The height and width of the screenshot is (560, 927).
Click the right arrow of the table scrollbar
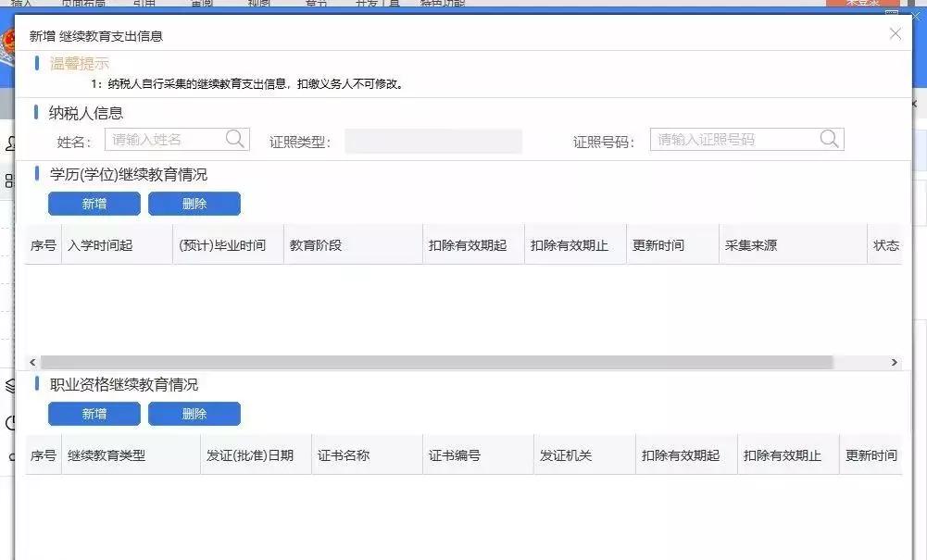point(895,362)
